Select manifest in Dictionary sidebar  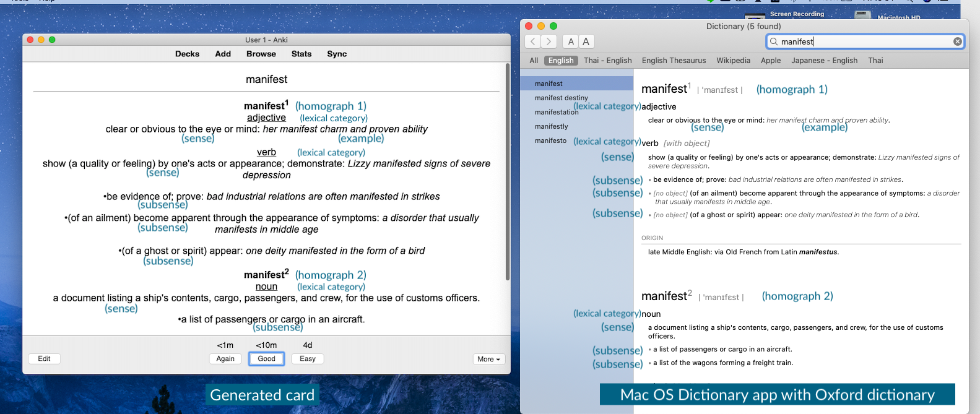pos(577,84)
